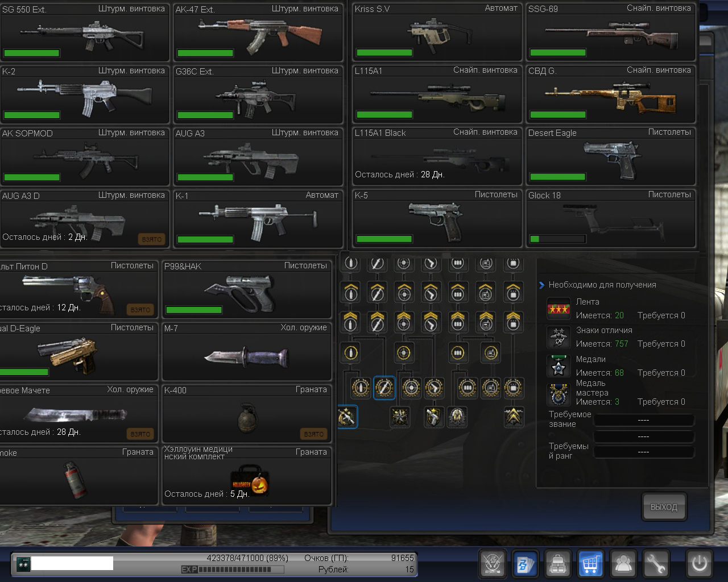Open the backpack inventory icon

coord(558,564)
